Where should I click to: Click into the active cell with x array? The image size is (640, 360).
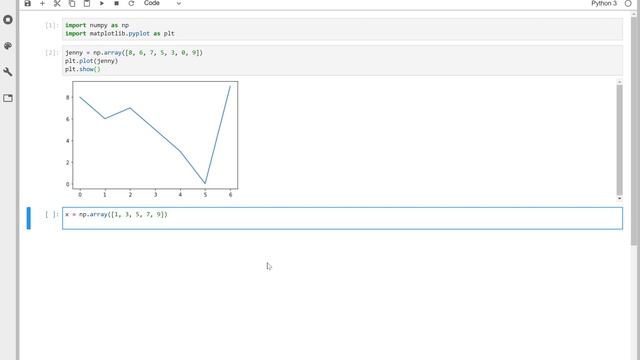342,218
